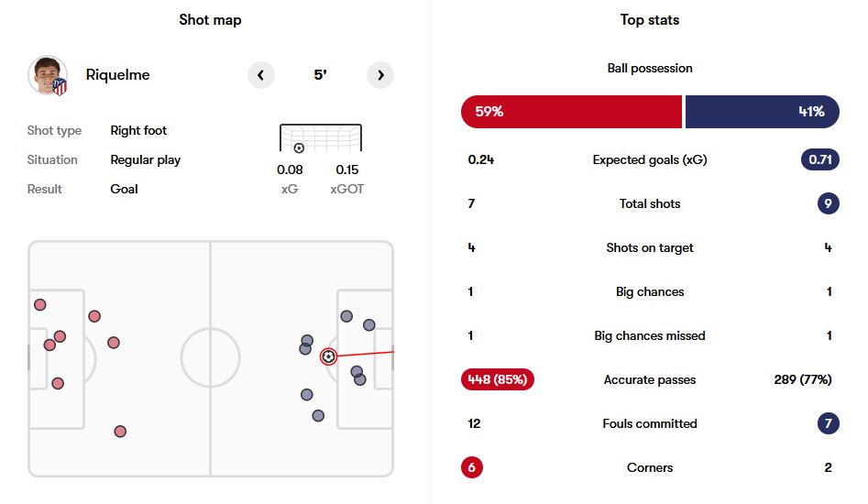Select the blue shot dot highest inside right box
This screenshot has width=868, height=504.
tap(346, 316)
